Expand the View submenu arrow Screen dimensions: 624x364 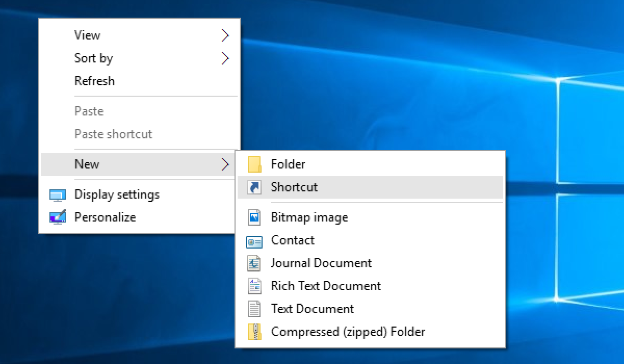click(x=225, y=35)
